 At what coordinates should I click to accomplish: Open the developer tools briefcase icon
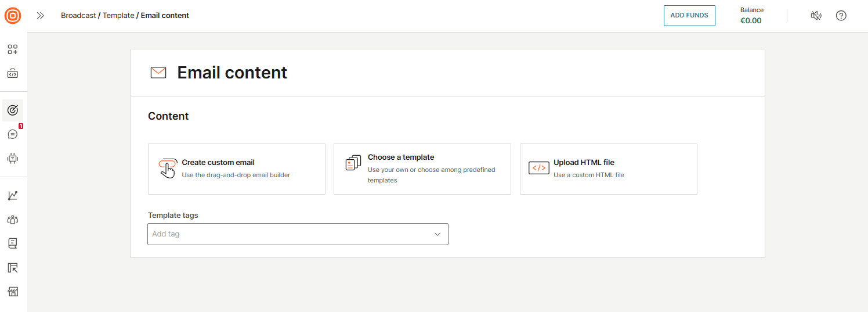(13, 74)
